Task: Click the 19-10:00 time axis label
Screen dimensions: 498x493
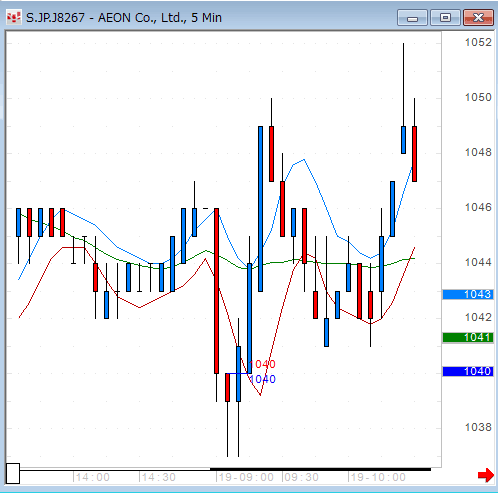Action: (378, 477)
